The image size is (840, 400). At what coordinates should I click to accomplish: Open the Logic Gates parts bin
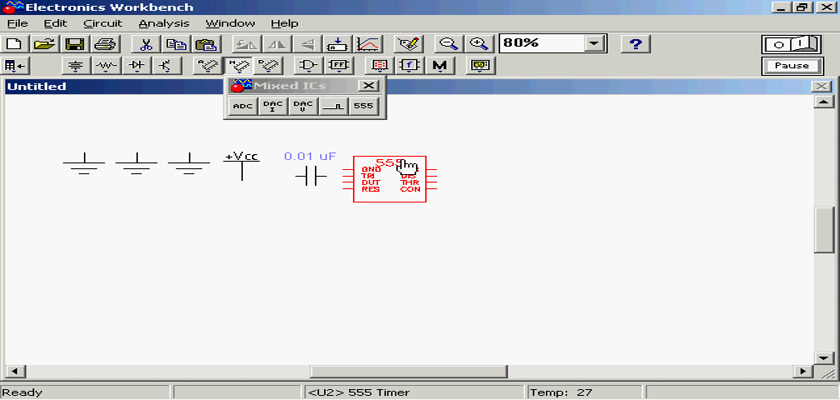pos(309,66)
